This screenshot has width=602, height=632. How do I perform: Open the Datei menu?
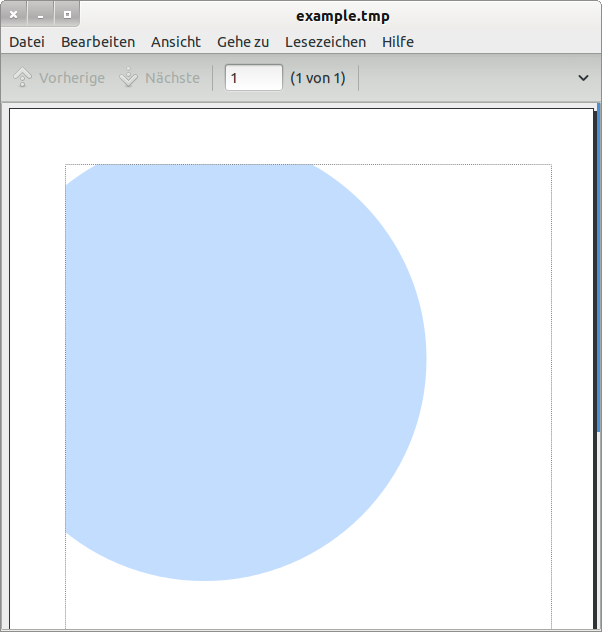point(27,42)
